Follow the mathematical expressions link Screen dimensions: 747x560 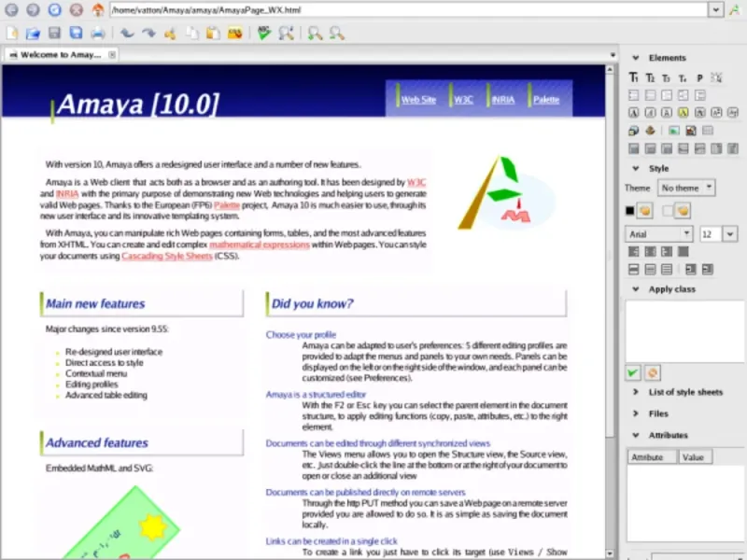260,245
